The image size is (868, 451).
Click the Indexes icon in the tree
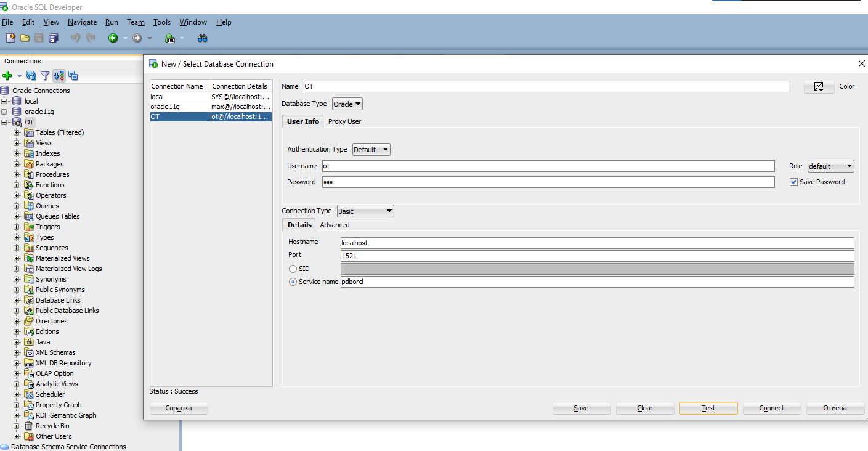pyautogui.click(x=30, y=153)
